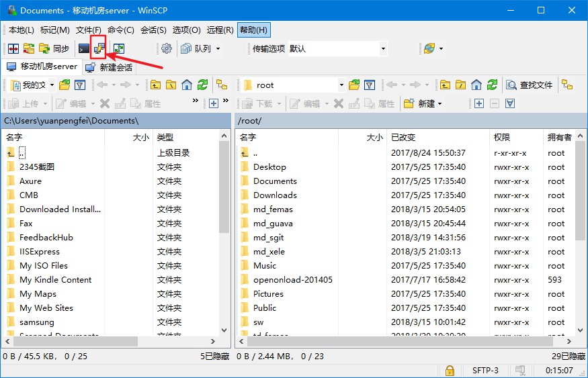Click the local parent directory icon

156,85
